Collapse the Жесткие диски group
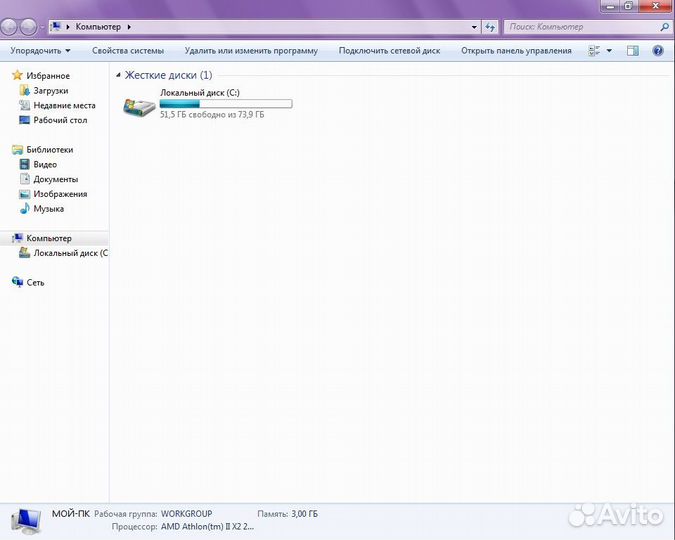Image resolution: width=675 pixels, height=540 pixels. (x=119, y=75)
